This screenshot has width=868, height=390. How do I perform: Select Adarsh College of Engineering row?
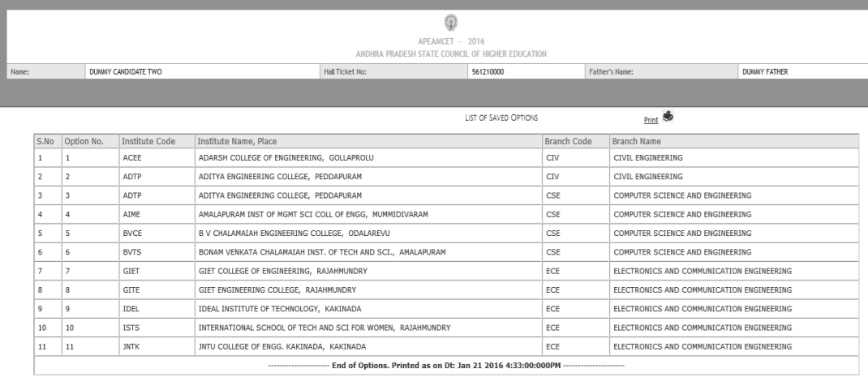pos(286,157)
